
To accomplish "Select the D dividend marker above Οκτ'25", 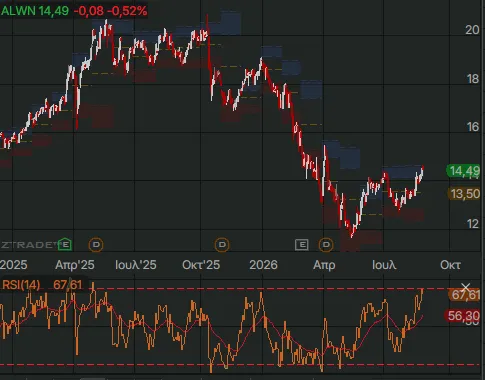I will [x=222, y=245].
